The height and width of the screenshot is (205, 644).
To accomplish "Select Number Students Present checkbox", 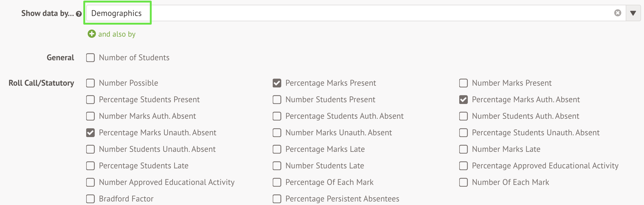I will click(x=277, y=100).
